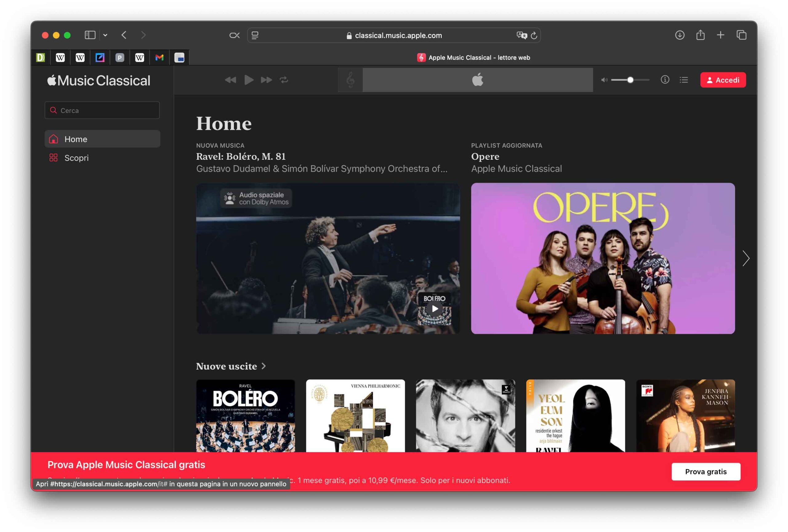788x532 pixels.
Task: Mute using the speaker volume icon
Action: click(x=604, y=80)
